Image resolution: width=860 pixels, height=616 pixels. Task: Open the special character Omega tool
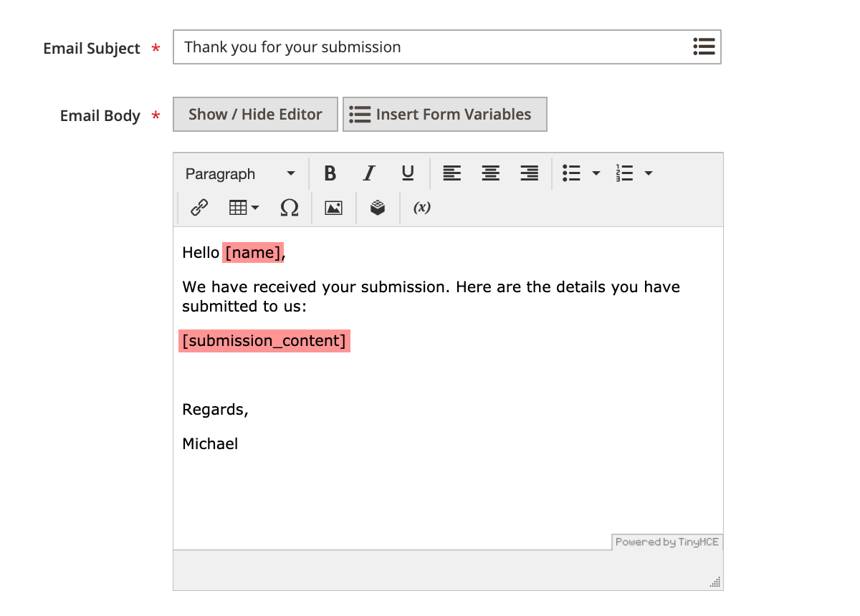pyautogui.click(x=290, y=208)
